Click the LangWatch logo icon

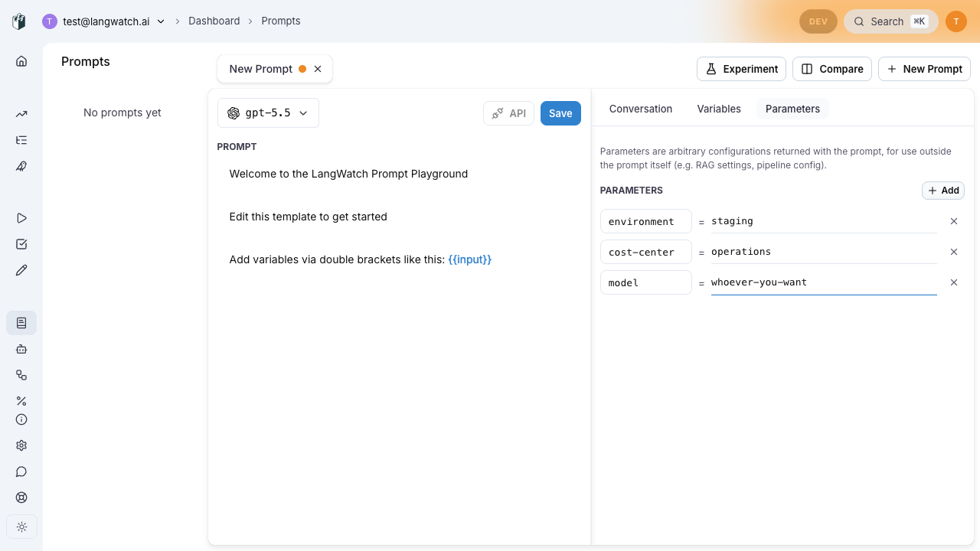tap(19, 21)
